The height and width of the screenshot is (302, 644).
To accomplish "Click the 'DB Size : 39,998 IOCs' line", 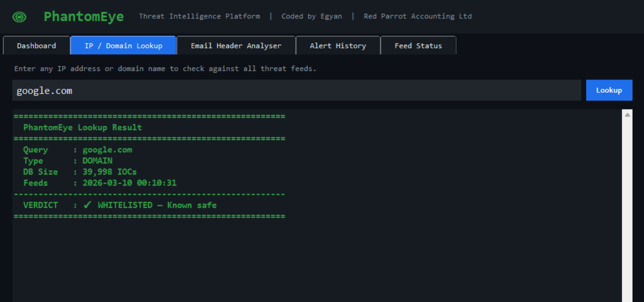I will (x=80, y=172).
